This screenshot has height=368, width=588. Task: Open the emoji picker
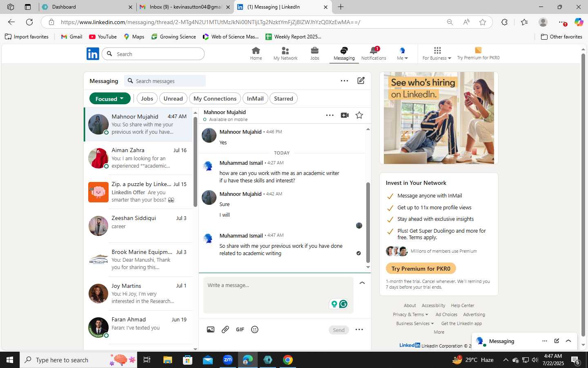pyautogui.click(x=255, y=330)
